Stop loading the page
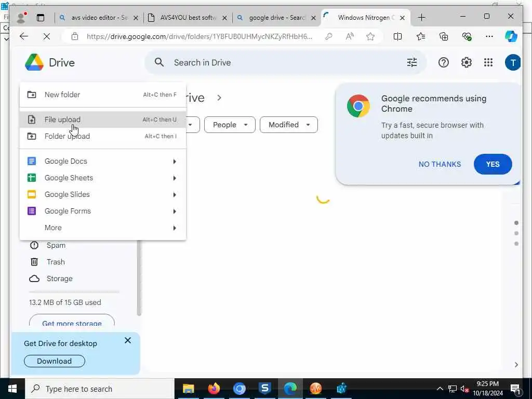Image resolution: width=532 pixels, height=399 pixels. tap(47, 36)
